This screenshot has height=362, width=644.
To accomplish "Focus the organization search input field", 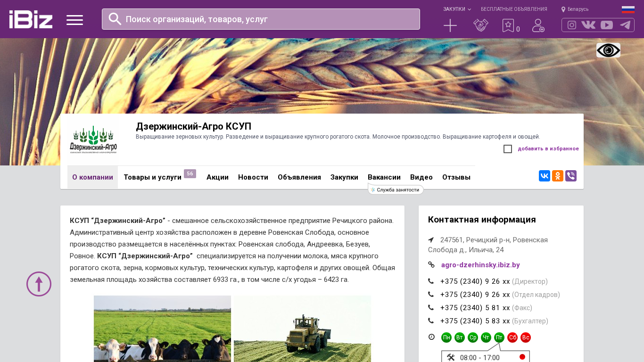I will 261,19.
